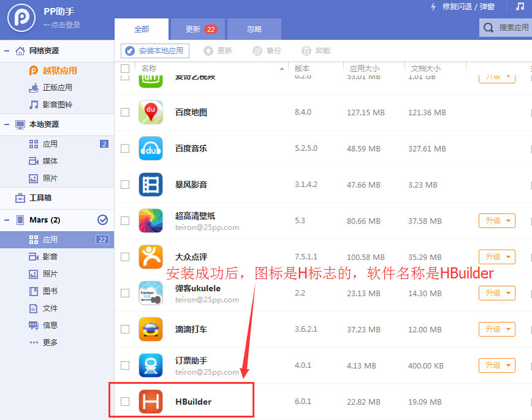Click the 更新 toolbar button
The image size is (532, 420).
tap(218, 51)
